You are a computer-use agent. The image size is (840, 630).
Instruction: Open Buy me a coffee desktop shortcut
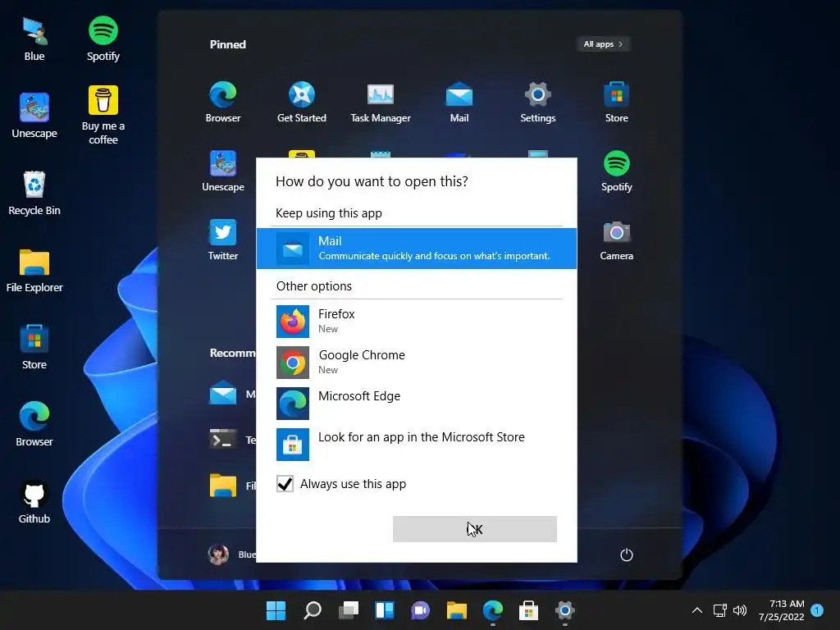[x=103, y=116]
